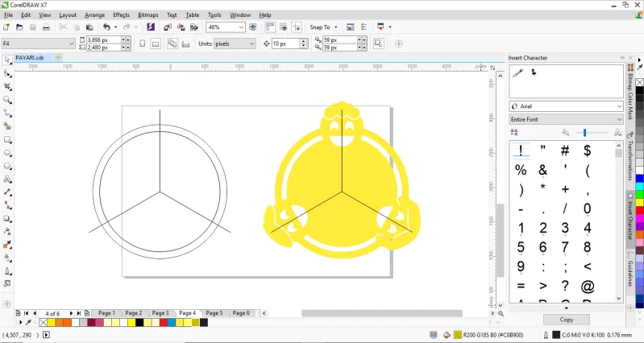Click the Publish to PDF icon
The height and width of the screenshot is (343, 644).
194,27
